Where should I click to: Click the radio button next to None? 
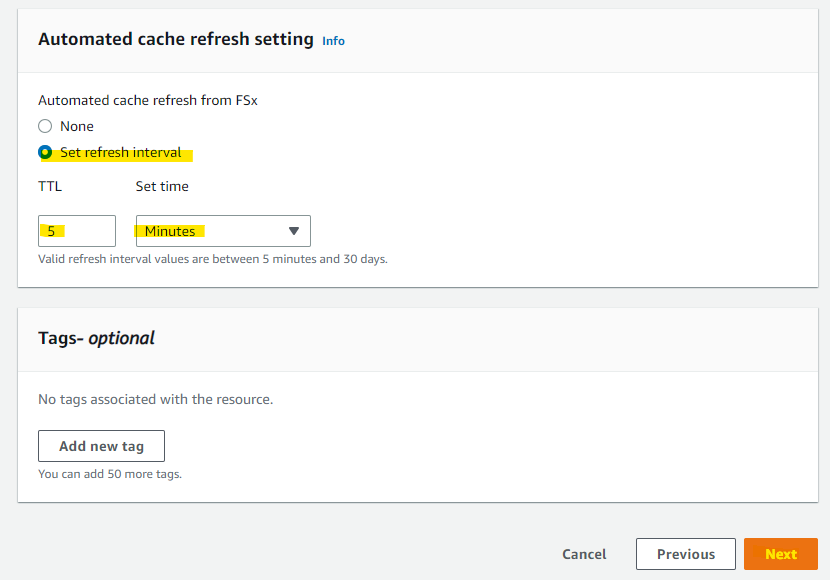(43, 126)
